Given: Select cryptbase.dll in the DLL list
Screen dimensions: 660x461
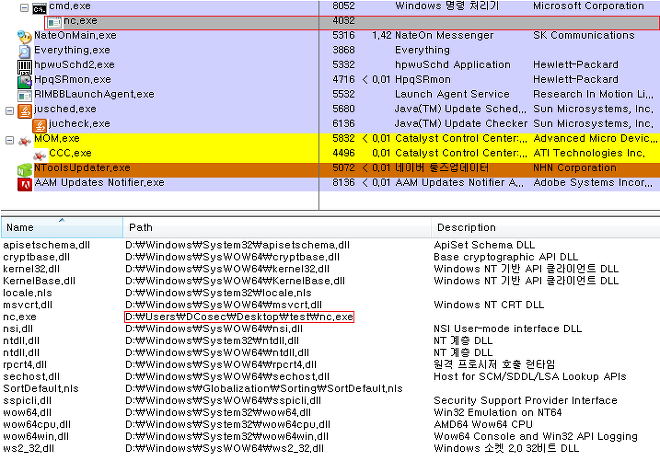Looking at the screenshot, I should [36, 257].
